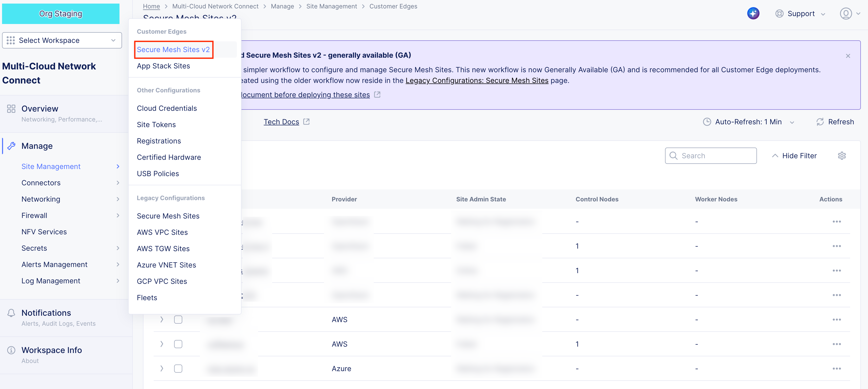Viewport: 868px width, 389px height.
Task: Click the Refresh icon for the sites table
Action: tap(820, 122)
